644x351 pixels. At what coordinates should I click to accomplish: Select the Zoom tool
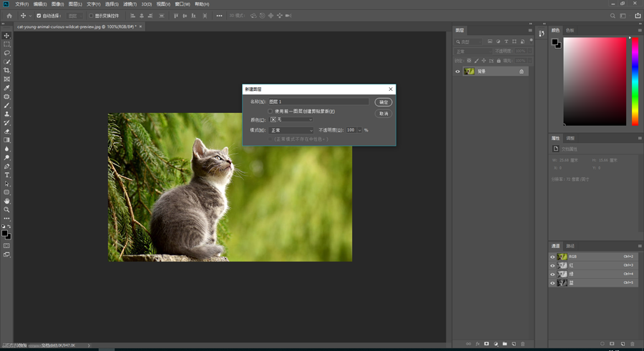point(6,210)
